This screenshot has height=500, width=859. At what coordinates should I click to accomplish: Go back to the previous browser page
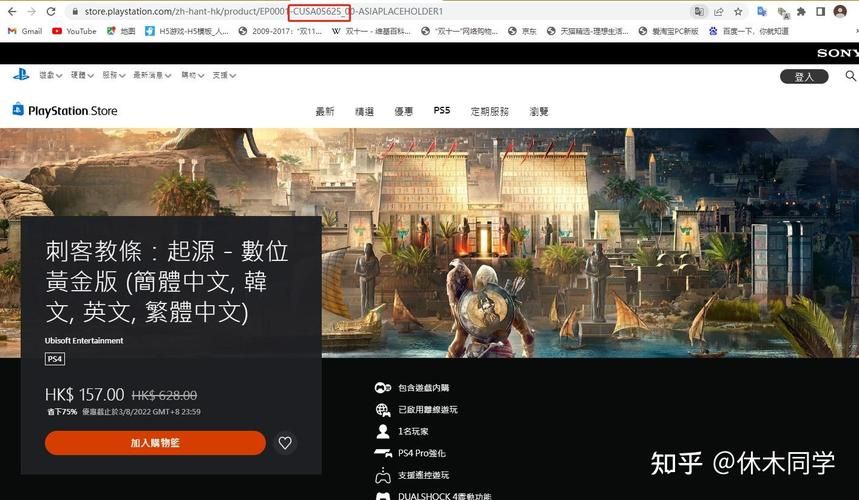12,12
